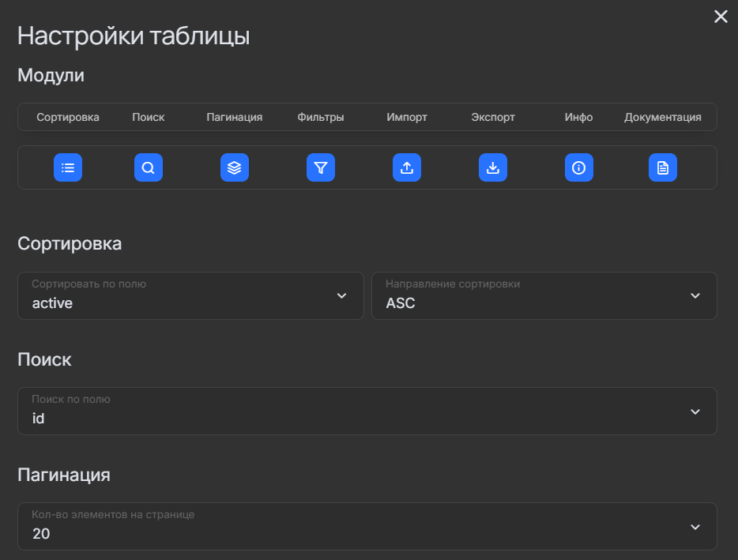Image resolution: width=738 pixels, height=560 pixels.
Task: Click the 'Инфо' header label
Action: (x=579, y=117)
